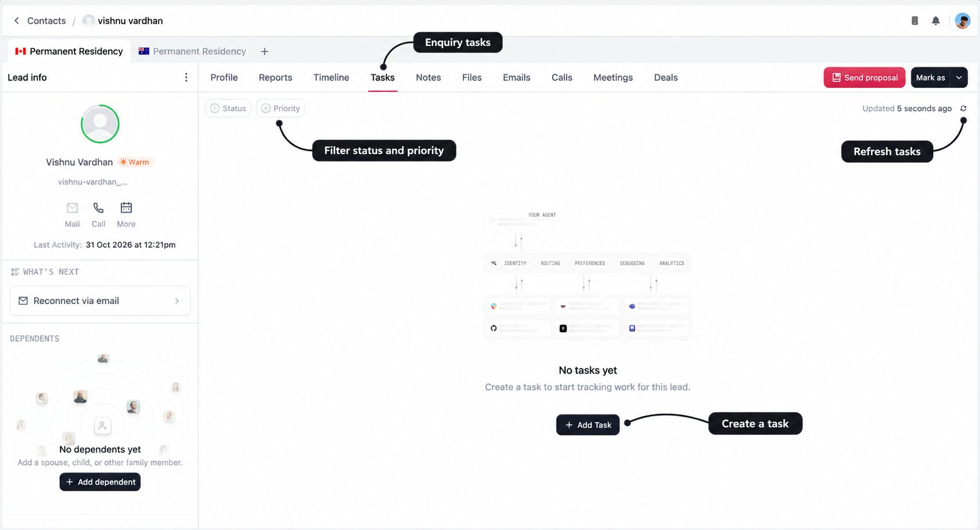Click Vishnu Vardhan's profile picture circle

pyautogui.click(x=100, y=124)
